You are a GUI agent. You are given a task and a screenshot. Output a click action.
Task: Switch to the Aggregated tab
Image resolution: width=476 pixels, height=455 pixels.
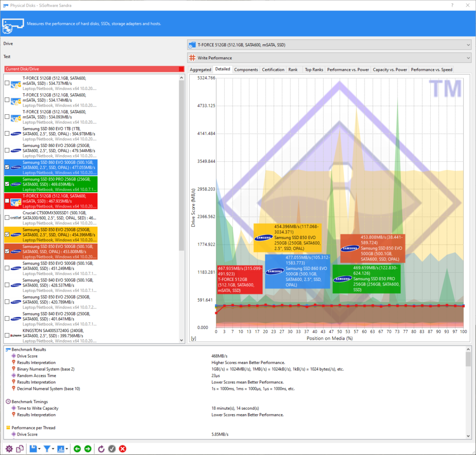pyautogui.click(x=200, y=69)
